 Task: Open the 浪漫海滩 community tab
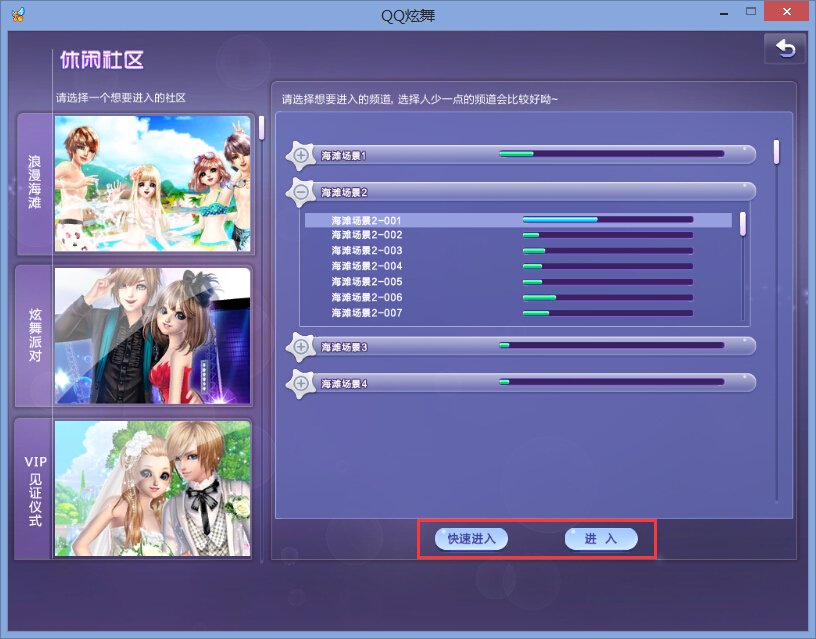(x=35, y=183)
